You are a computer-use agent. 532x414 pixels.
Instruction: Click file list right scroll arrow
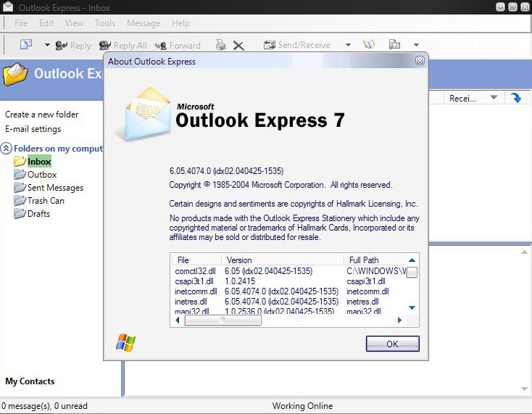(399, 320)
